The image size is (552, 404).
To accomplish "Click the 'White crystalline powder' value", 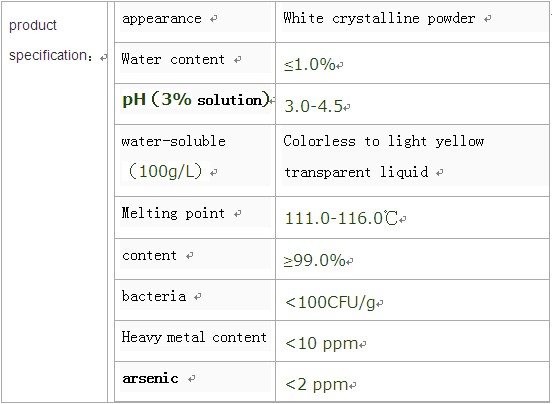I will (x=380, y=18).
